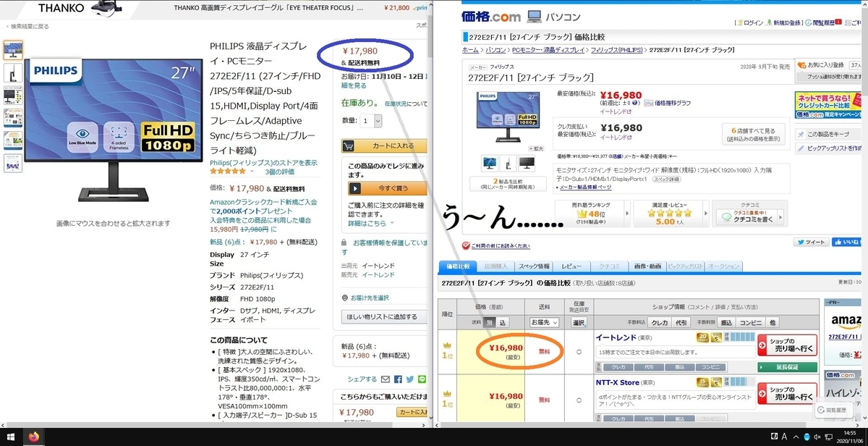Screen dimensions: 868x446
Task: Select the first kakaku monitor thumbnail
Action: 490,164
